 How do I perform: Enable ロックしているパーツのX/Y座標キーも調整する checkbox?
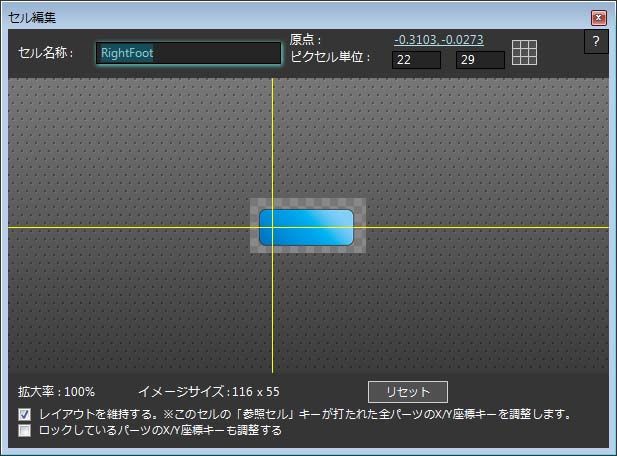point(24,430)
